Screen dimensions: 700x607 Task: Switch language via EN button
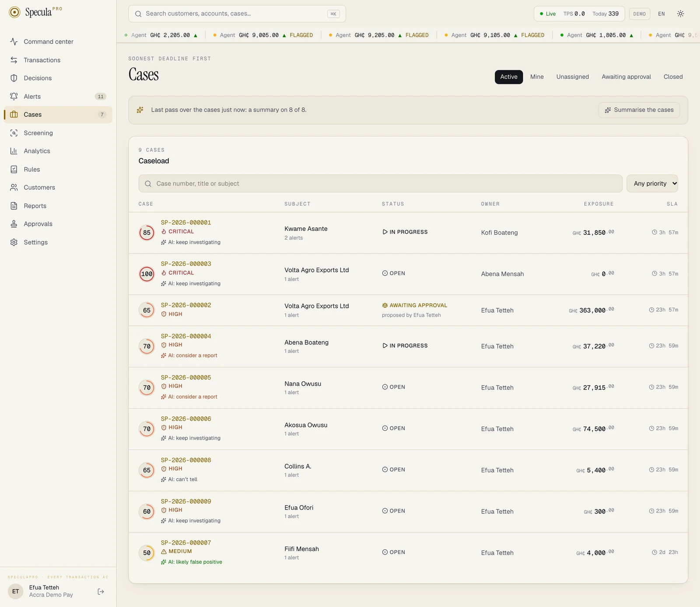[661, 14]
